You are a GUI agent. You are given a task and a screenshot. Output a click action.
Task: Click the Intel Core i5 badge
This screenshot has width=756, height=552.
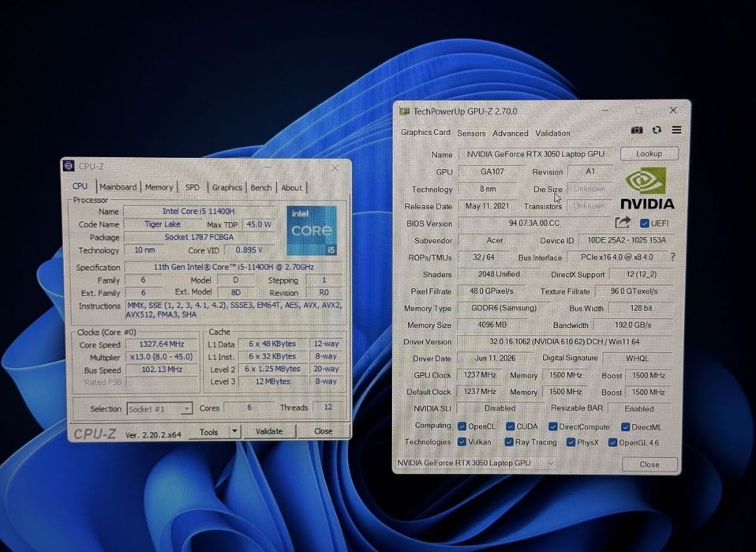[312, 230]
